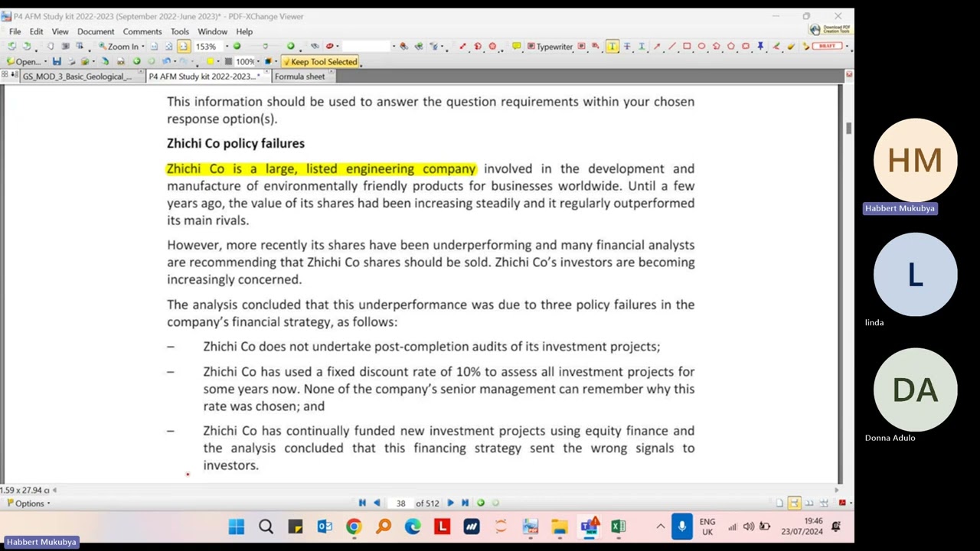Click the zoom slider handle

pyautogui.click(x=265, y=47)
